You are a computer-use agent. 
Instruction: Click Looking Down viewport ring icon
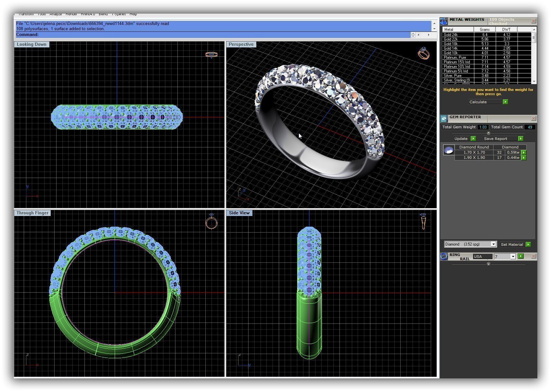[x=211, y=55]
